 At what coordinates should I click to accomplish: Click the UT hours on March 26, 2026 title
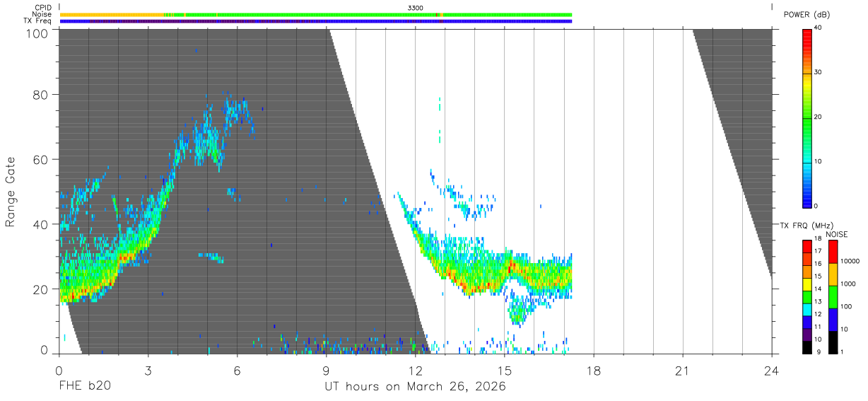pyautogui.click(x=415, y=387)
